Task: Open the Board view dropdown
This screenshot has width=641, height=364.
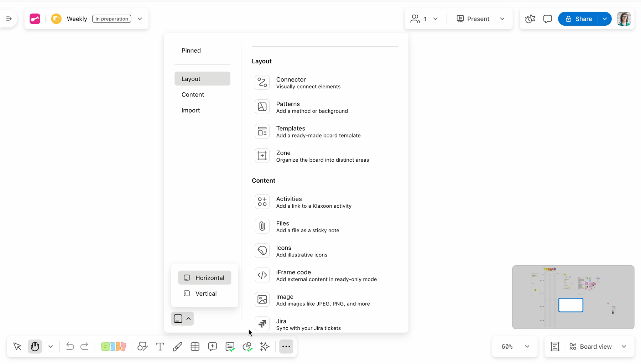Action: [x=597, y=347]
